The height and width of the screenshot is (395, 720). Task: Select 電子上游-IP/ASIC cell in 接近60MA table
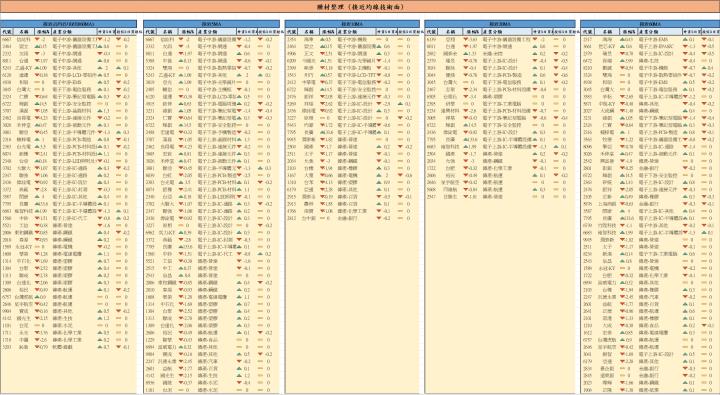coord(656,46)
